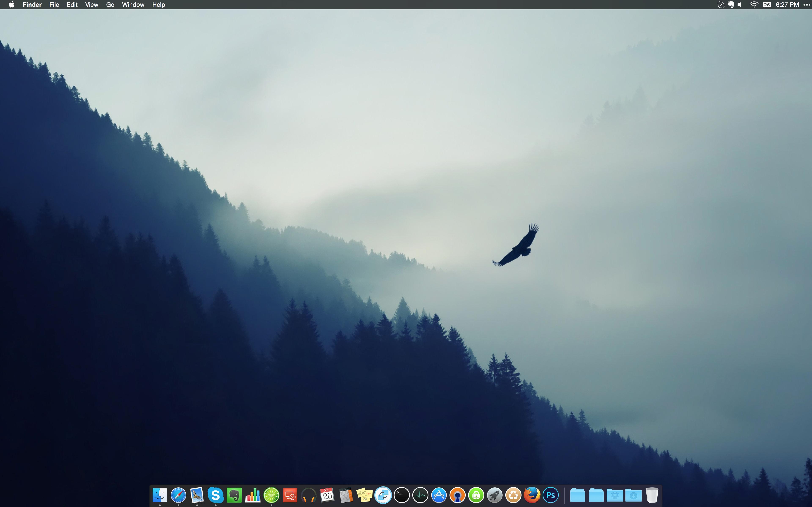Open the Dropbox folder stack in dock
Screen dimensions: 812x507
point(615,495)
